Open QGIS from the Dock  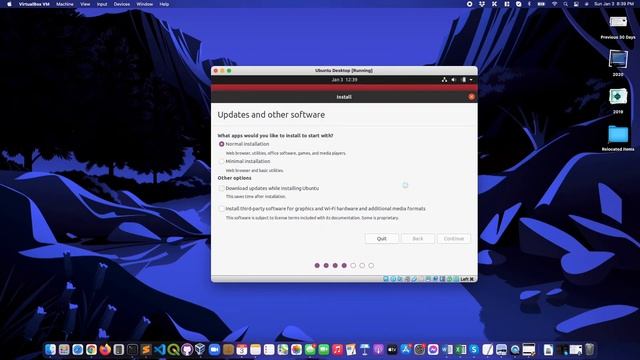coord(173,349)
